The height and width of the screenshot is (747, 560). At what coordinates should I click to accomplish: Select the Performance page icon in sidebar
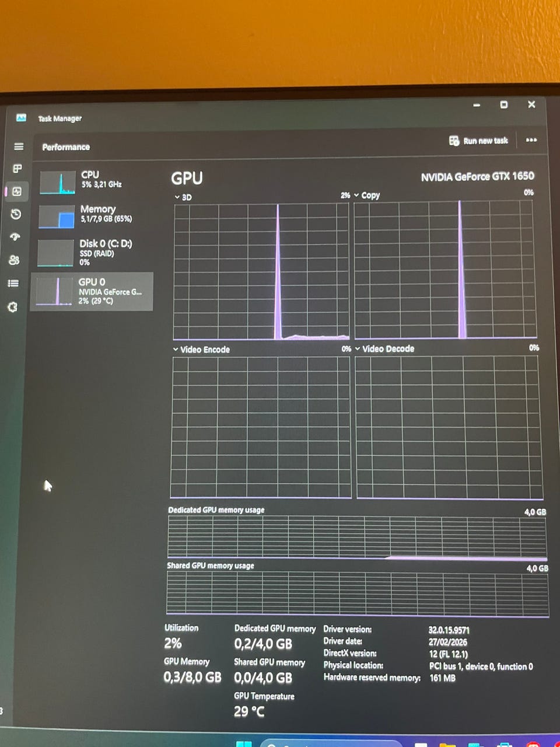17,191
